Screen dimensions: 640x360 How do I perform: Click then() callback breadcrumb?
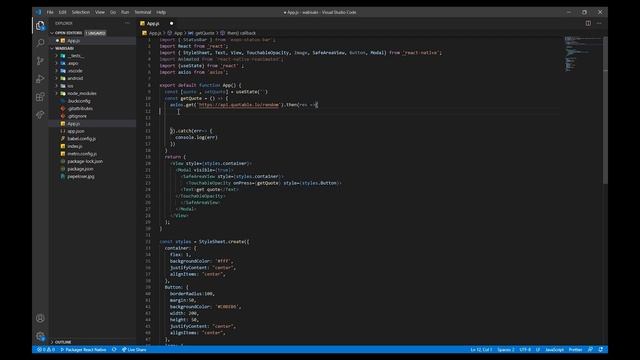click(x=241, y=33)
